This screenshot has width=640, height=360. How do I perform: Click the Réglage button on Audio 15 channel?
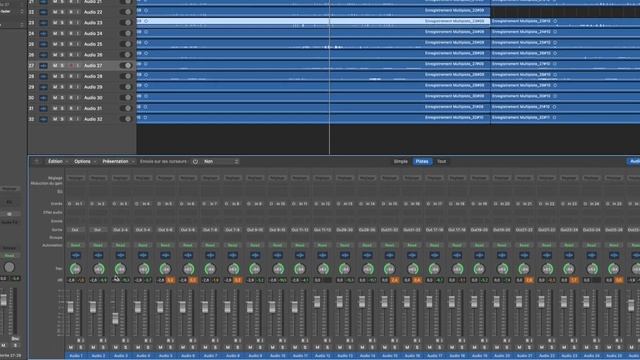pyautogui.click(x=390, y=178)
